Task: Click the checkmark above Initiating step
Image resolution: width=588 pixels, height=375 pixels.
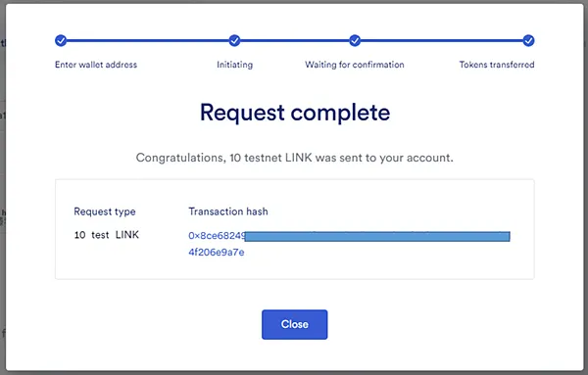Action: coord(234,40)
